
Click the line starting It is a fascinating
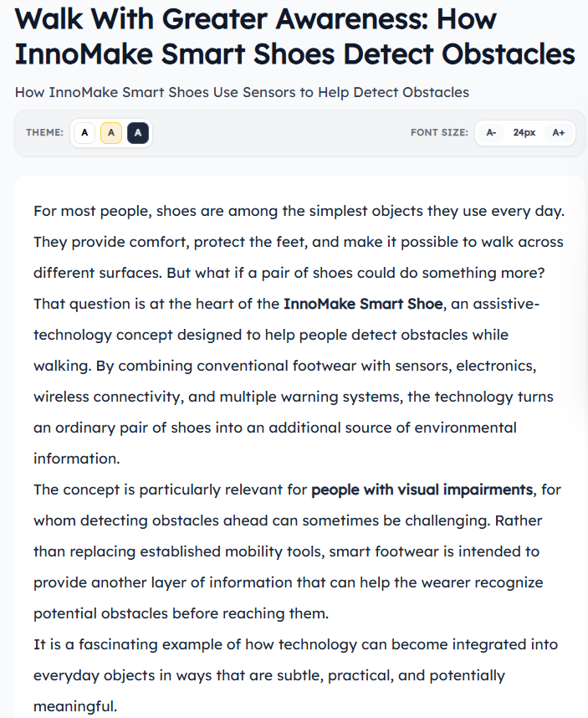click(295, 644)
